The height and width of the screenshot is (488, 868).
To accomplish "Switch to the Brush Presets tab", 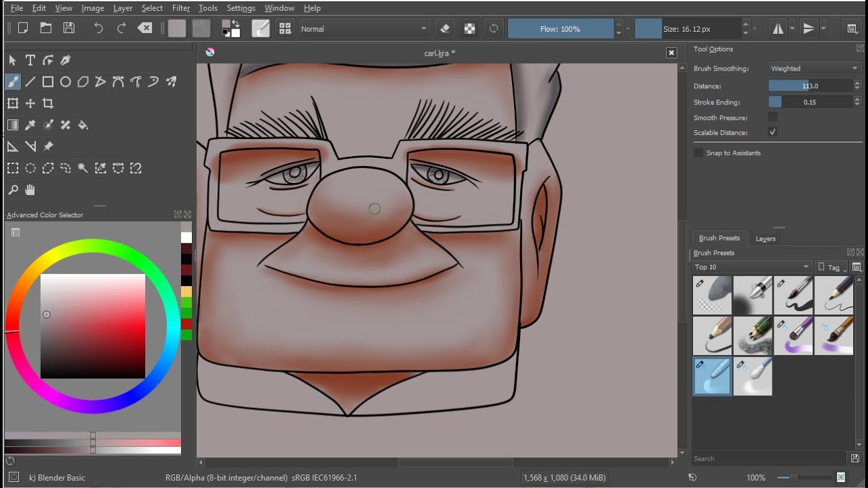I will pos(719,238).
